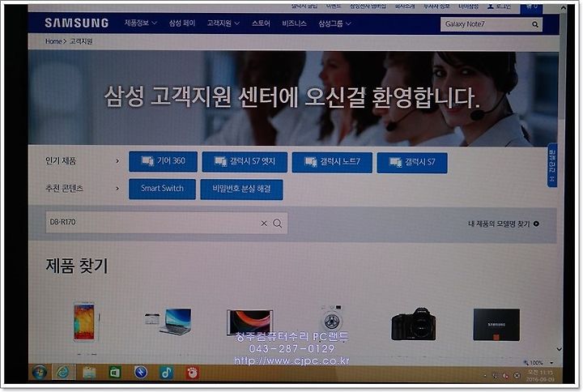Click the system tray clock
The width and height of the screenshot is (583, 392).
540,376
